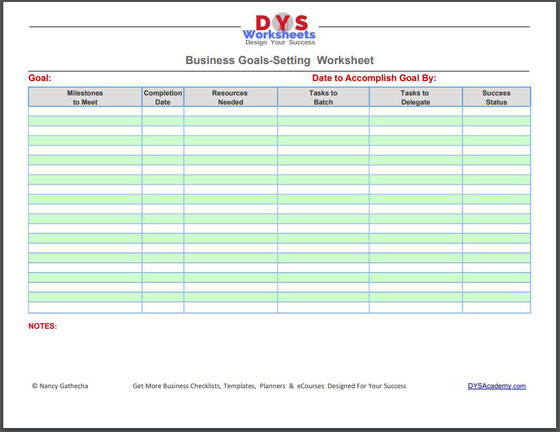Click the 'Resources Needed' column header
The width and height of the screenshot is (560, 432).
[230, 97]
